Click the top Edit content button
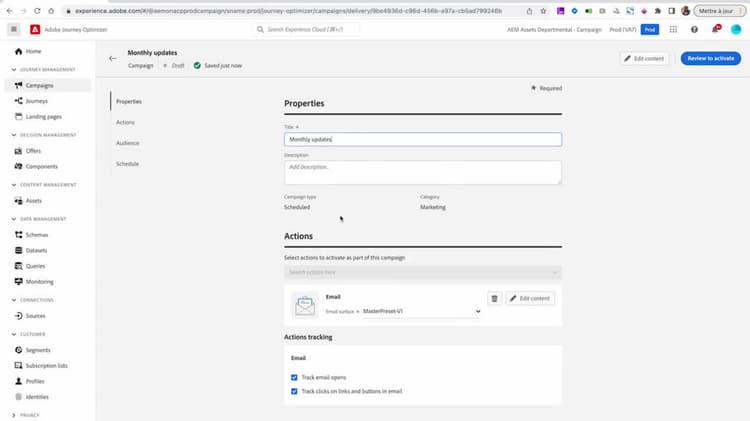 [x=644, y=58]
